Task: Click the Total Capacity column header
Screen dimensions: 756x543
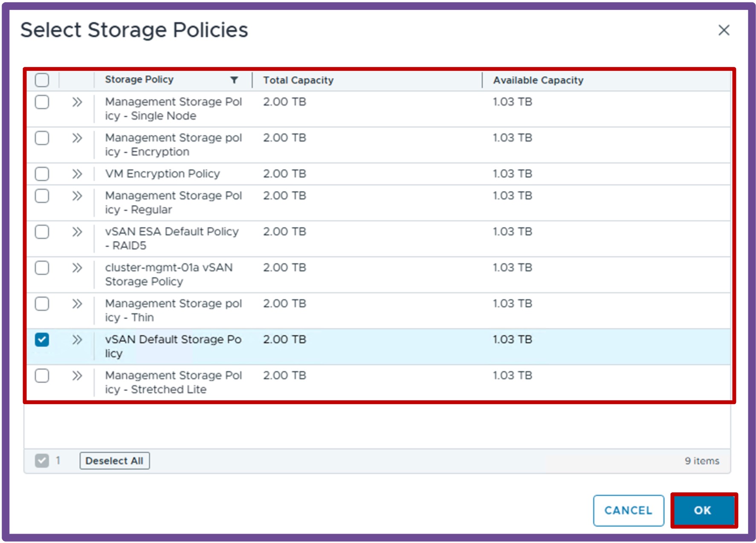Action: (x=298, y=80)
